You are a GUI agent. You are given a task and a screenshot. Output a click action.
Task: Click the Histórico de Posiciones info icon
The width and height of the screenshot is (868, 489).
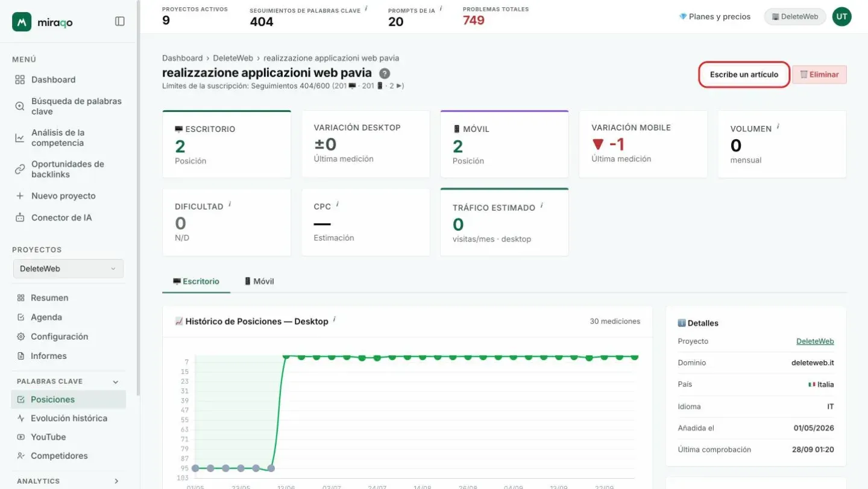pyautogui.click(x=335, y=319)
